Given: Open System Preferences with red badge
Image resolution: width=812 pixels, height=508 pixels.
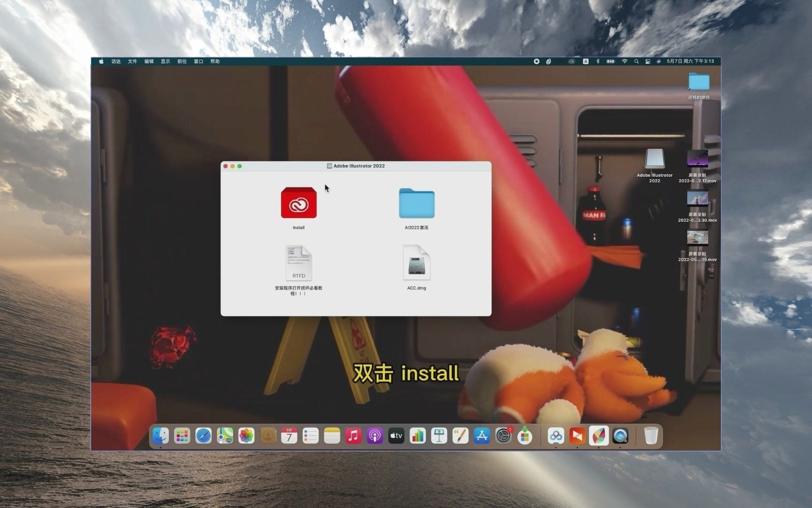Looking at the screenshot, I should click(x=503, y=436).
